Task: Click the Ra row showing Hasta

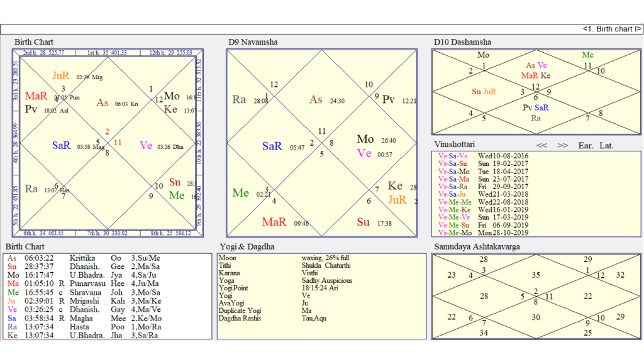Action: click(x=84, y=327)
